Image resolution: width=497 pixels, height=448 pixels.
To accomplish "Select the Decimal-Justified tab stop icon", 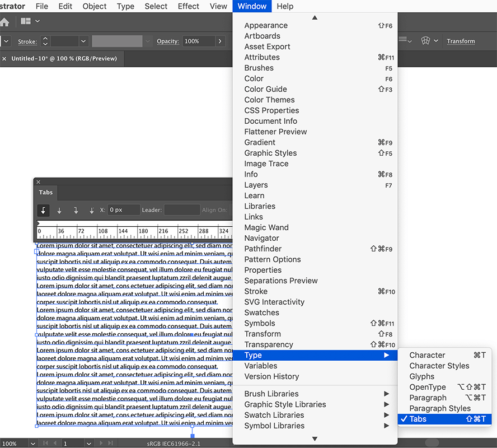I will 91,211.
